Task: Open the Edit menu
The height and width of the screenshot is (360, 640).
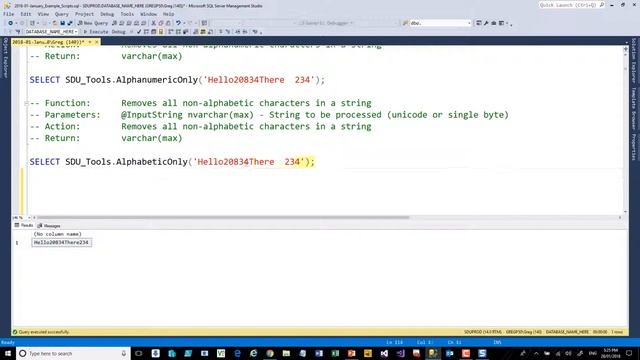Action: [26, 14]
